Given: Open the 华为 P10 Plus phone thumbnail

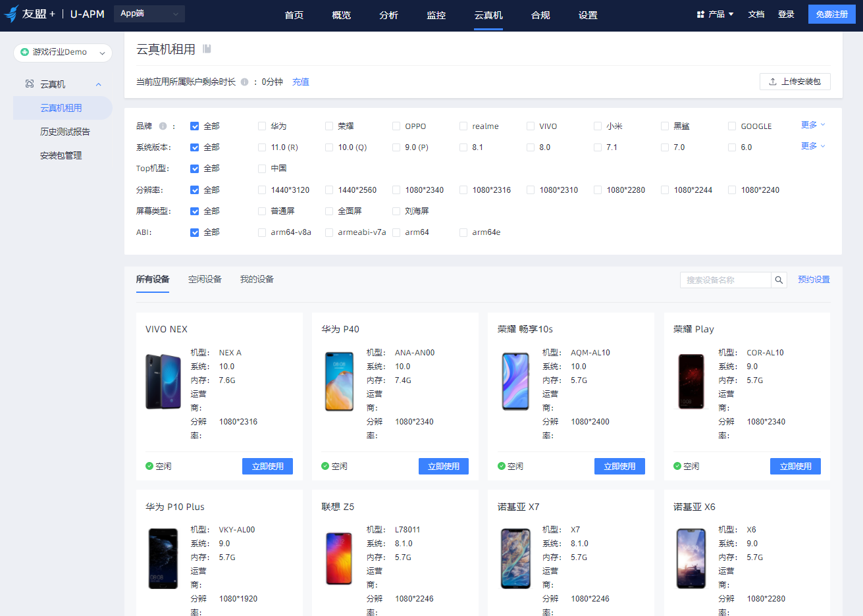Looking at the screenshot, I should click(x=163, y=559).
